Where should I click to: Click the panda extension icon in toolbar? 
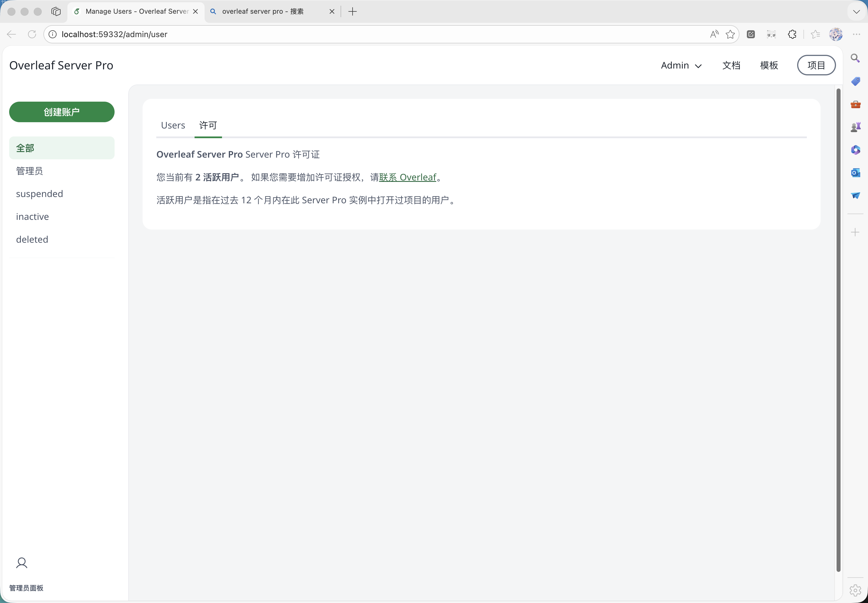[x=771, y=34]
